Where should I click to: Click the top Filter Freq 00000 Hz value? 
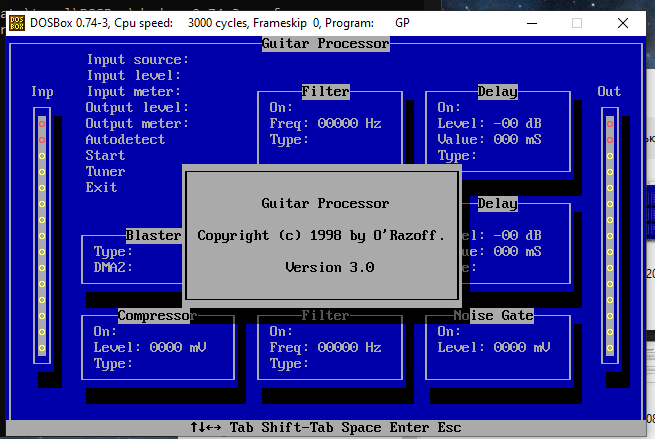[349, 124]
